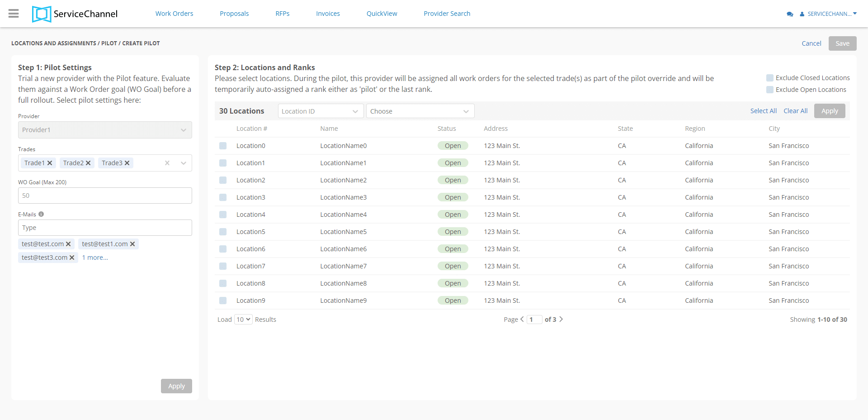Remove Trade1 tag from Trades
The height and width of the screenshot is (420, 868).
50,163
